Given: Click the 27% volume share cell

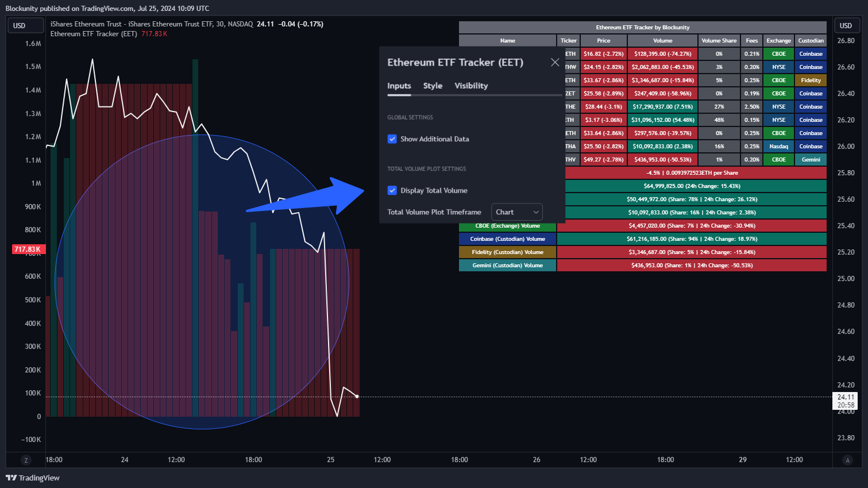Looking at the screenshot, I should [x=719, y=106].
